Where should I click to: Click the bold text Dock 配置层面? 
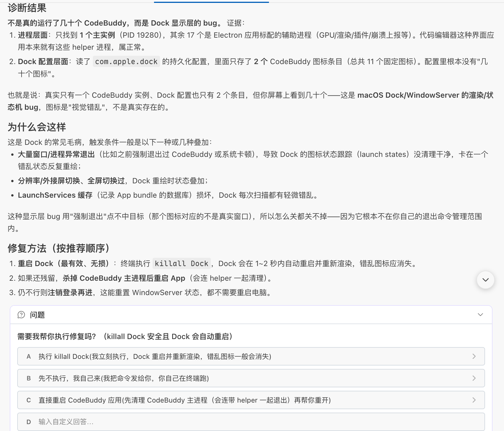tap(43, 61)
